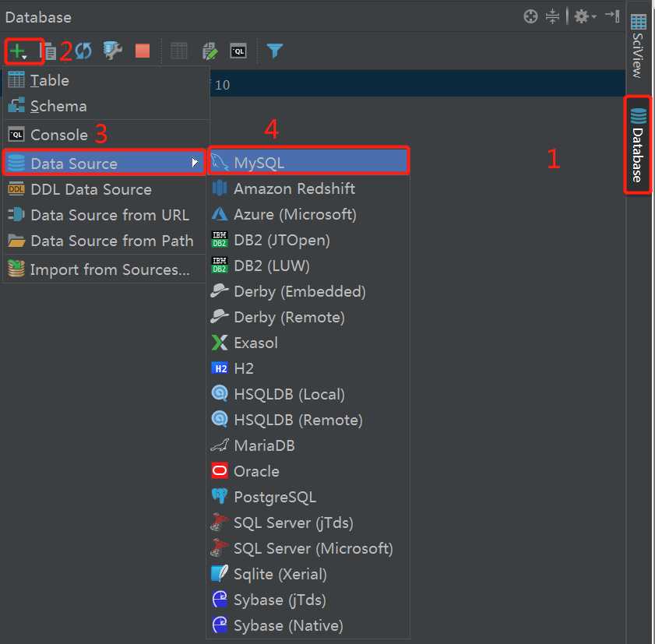
Task: Select Sybase (jTds) data source
Action: tap(308, 600)
